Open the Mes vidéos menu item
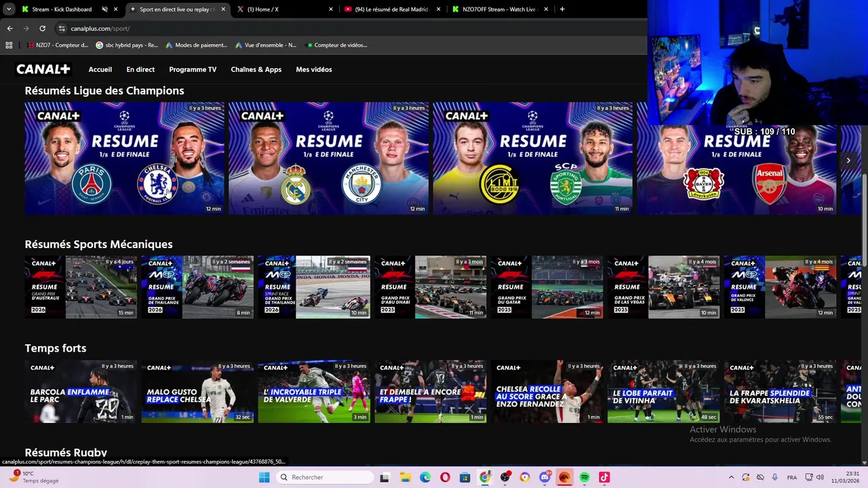Viewport: 868px width, 488px height. 313,69
